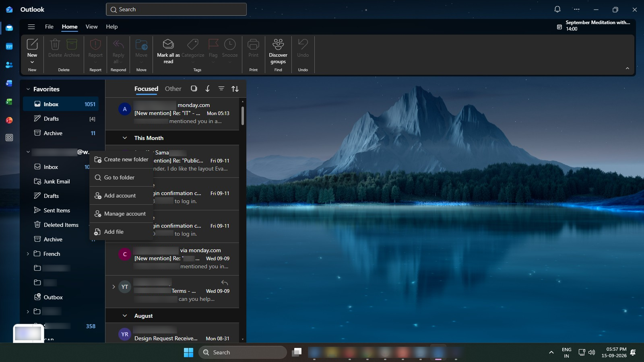The width and height of the screenshot is (644, 362).
Task: Select Add file in context menu
Action: [x=121, y=232]
